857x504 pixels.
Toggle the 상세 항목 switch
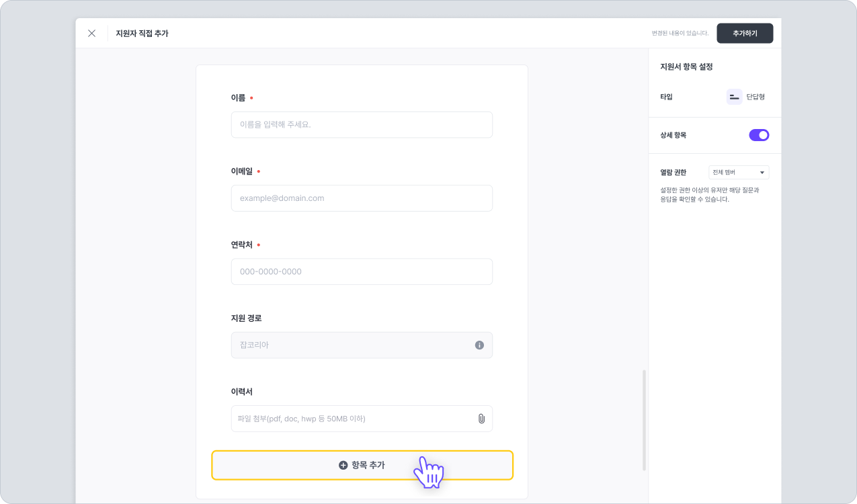pos(759,135)
